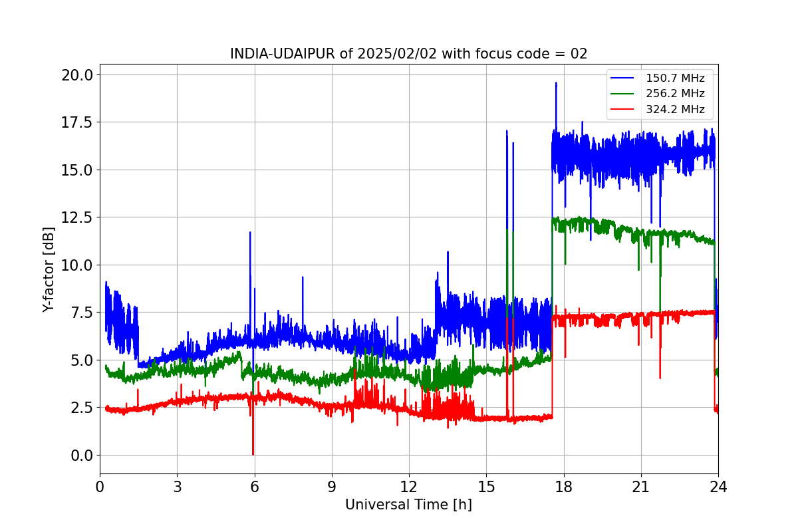
Task: Click the 256.2 MHz legend entry
Action: tap(675, 94)
